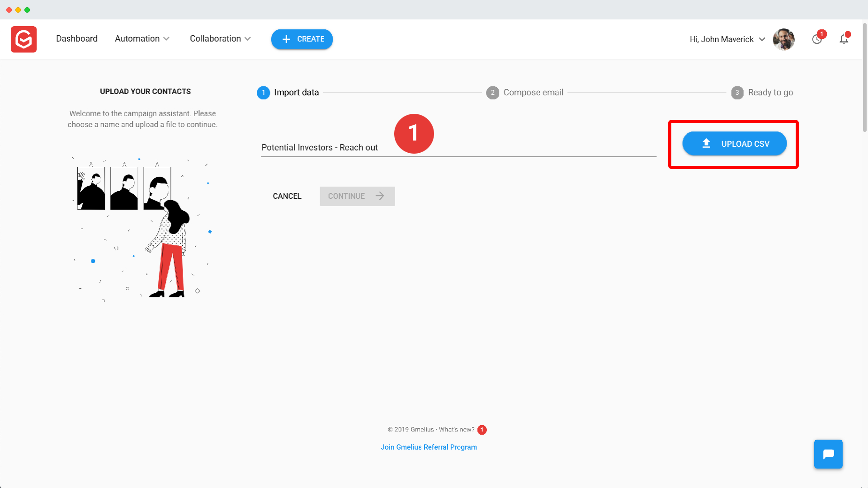Select the Compose email step

[525, 93]
